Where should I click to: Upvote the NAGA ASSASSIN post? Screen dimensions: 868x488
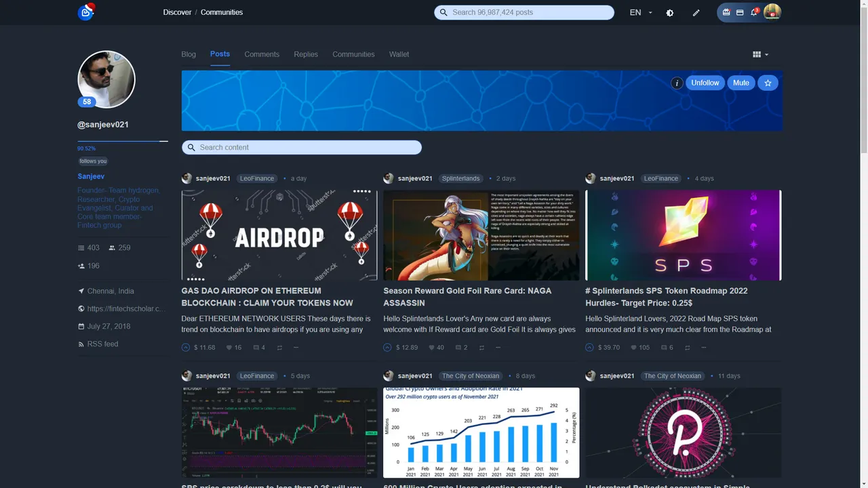pos(388,347)
